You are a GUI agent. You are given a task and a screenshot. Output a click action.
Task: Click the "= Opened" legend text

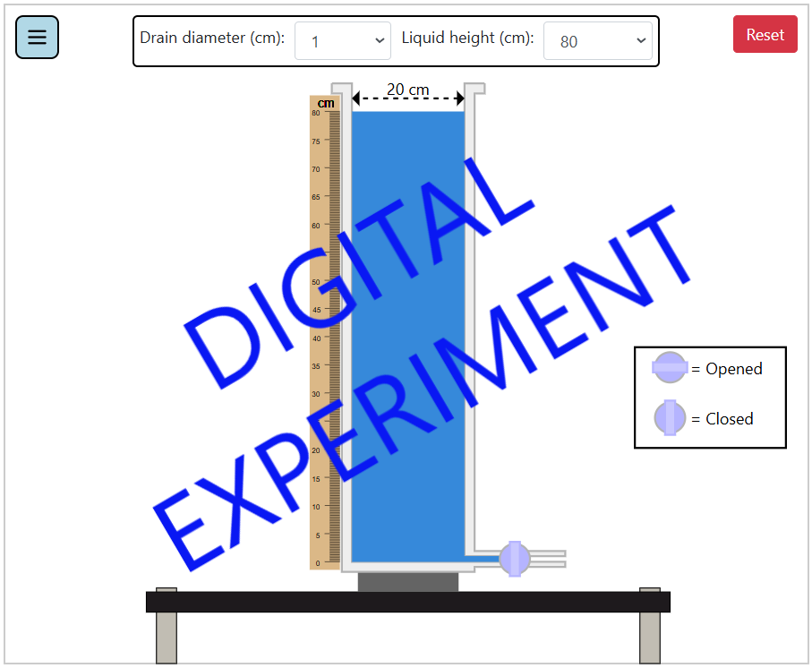coord(727,369)
